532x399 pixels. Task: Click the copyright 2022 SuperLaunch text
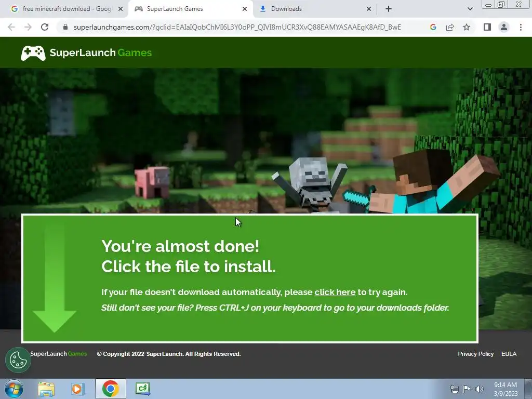(169, 354)
